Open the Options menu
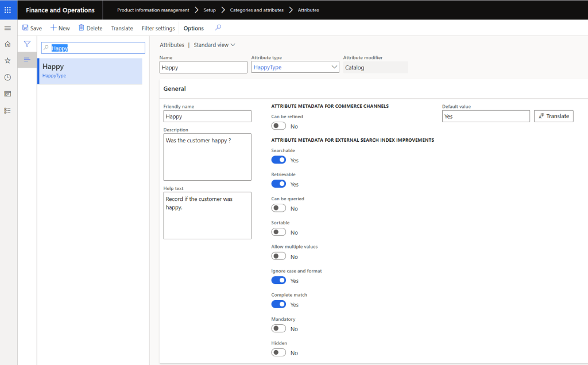 193,28
